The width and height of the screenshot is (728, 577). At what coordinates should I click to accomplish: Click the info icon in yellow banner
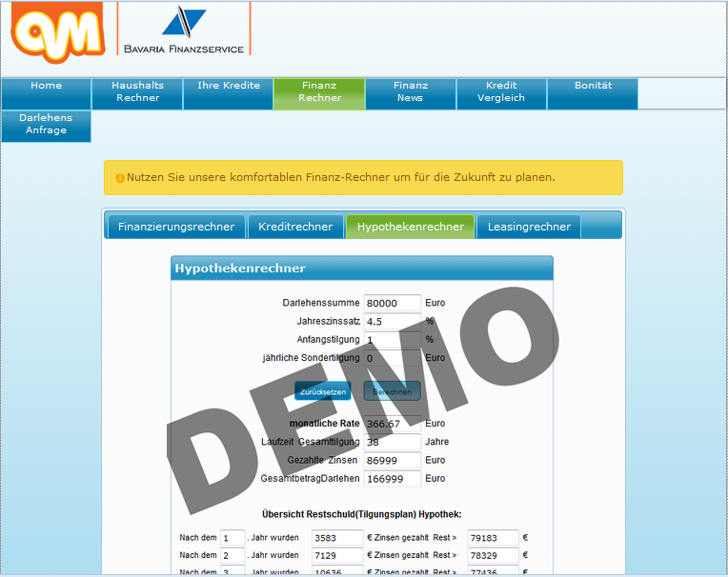pyautogui.click(x=120, y=178)
